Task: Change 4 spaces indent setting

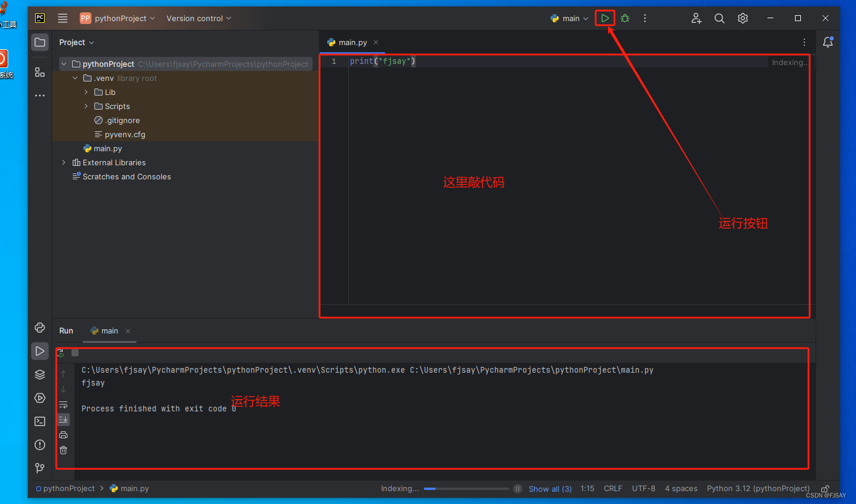Action: [681, 489]
